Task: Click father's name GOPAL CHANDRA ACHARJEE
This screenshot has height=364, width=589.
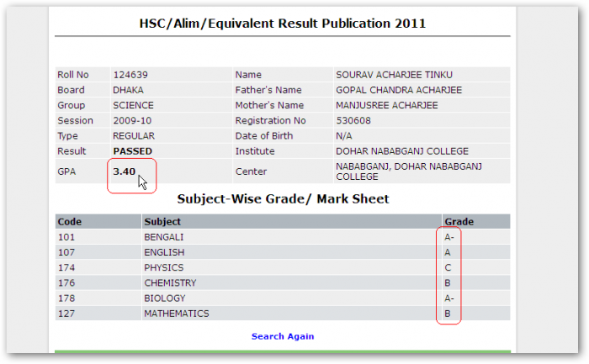Action: [x=399, y=90]
